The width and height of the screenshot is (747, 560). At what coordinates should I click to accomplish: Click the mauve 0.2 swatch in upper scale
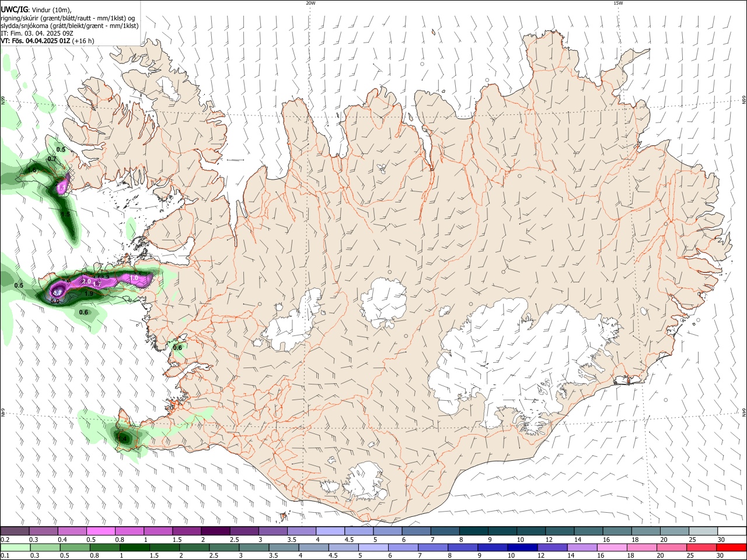(15, 531)
